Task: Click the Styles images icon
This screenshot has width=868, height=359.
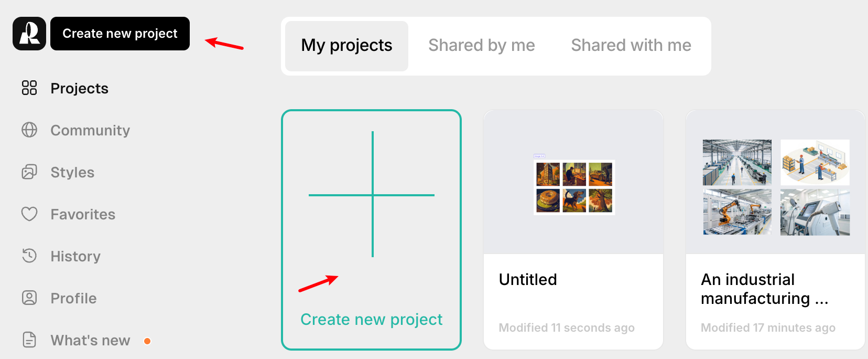Action: [29, 172]
